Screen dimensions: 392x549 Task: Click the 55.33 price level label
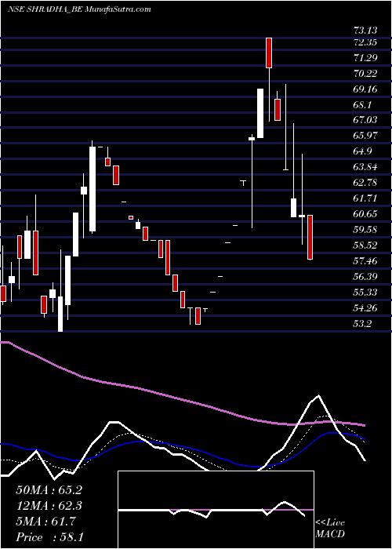[x=366, y=292]
